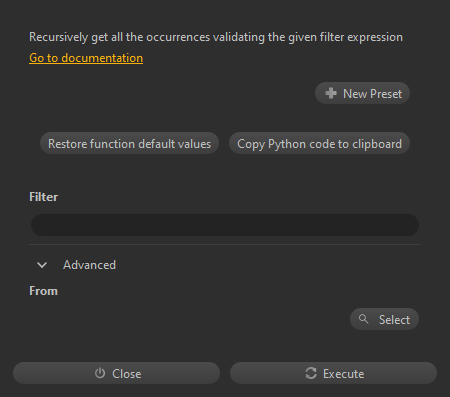Image resolution: width=450 pixels, height=397 pixels.
Task: Click Restore function default values
Action: 129,144
